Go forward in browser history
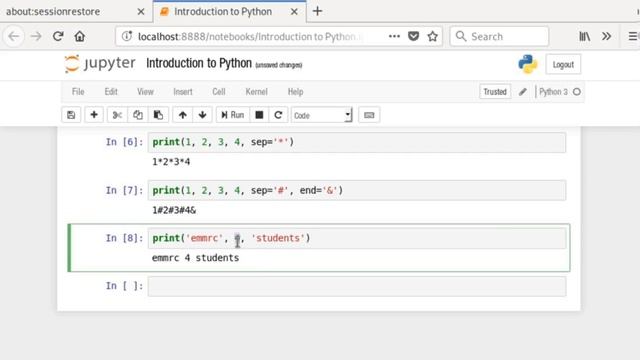The height and width of the screenshot is (360, 640). (x=36, y=36)
